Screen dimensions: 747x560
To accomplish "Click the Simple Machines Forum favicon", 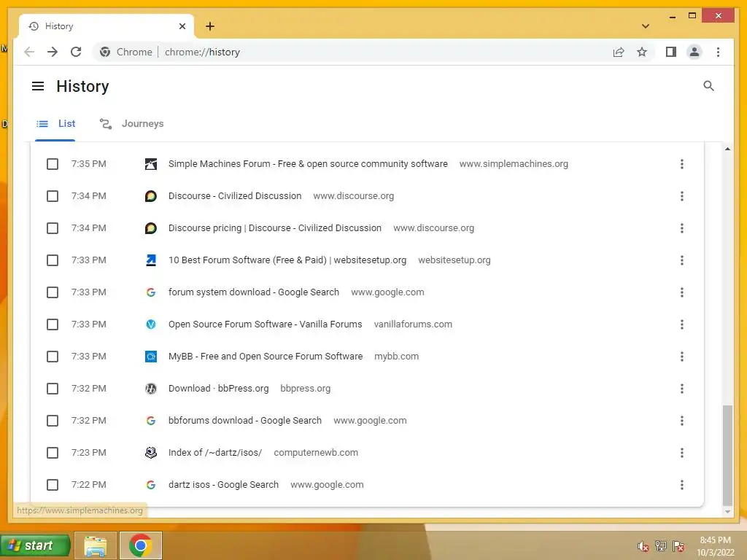I will 150,164.
